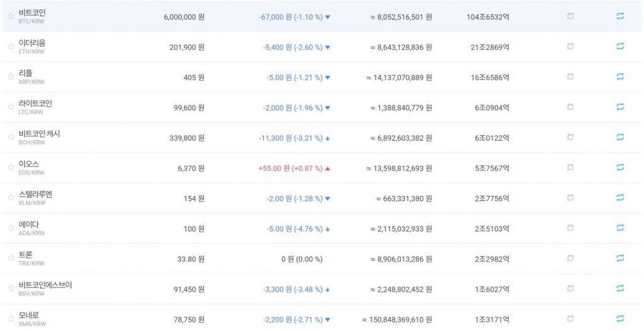Open the chart icon for 이오스
The height and width of the screenshot is (331, 644).
coord(570,167)
